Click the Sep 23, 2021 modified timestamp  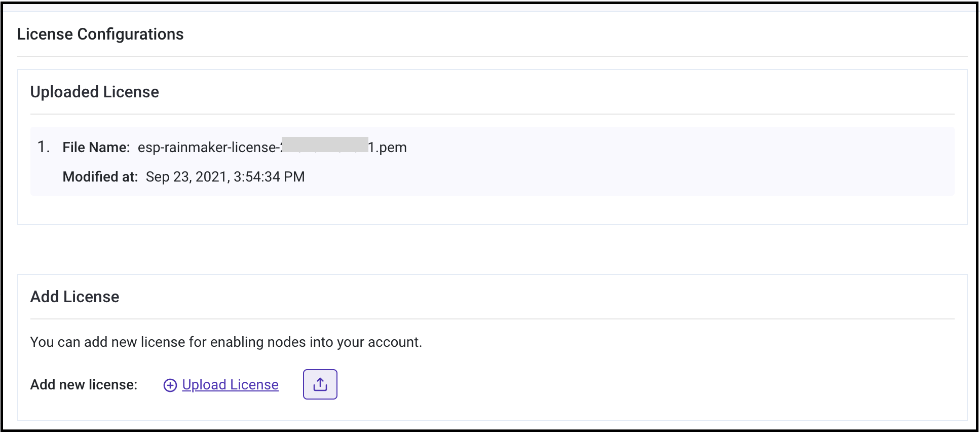225,177
